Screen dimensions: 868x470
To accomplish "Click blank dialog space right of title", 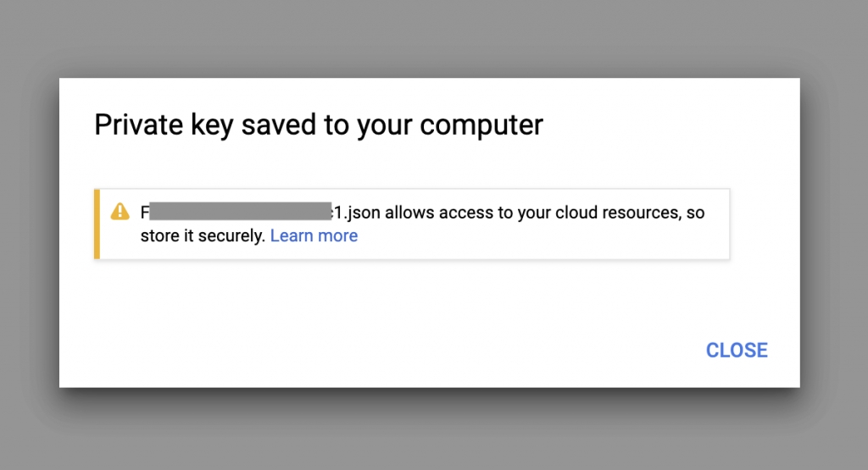I will tap(665, 125).
